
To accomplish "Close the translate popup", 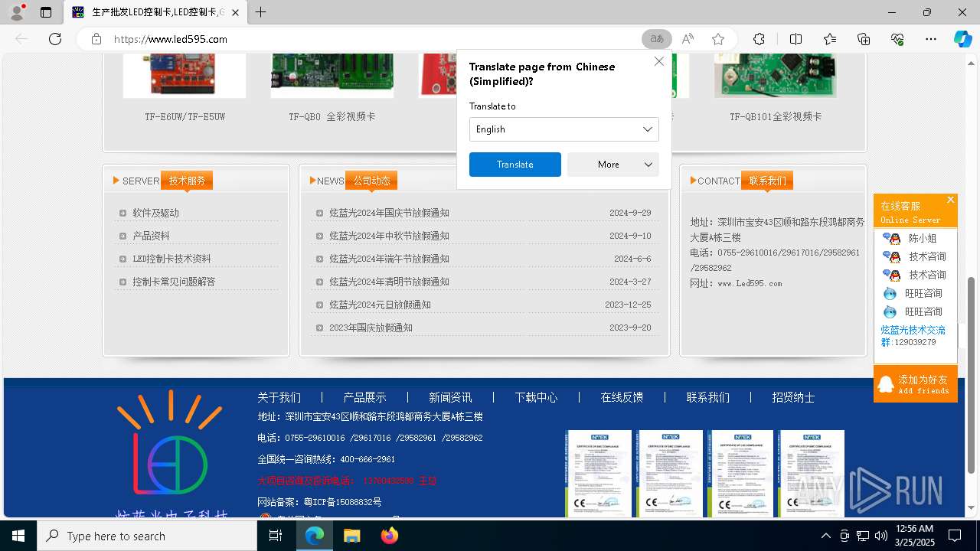I will pyautogui.click(x=658, y=61).
